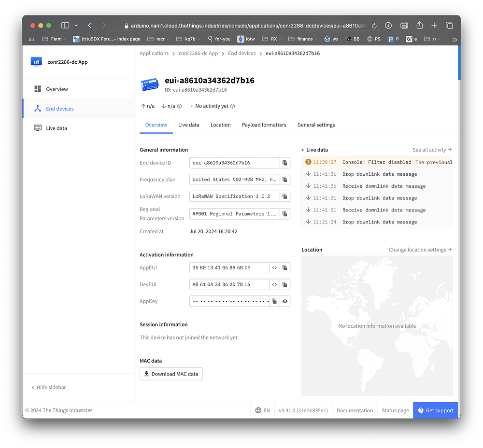
Task: Open Live data in the sidebar
Action: [78, 128]
